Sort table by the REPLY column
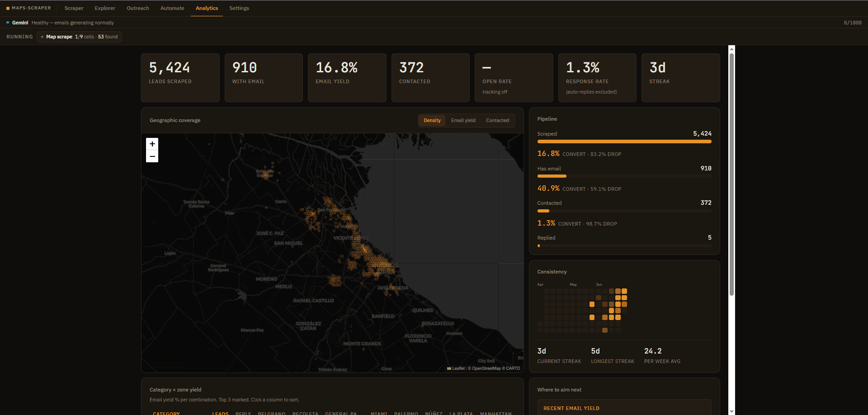 pyautogui.click(x=243, y=413)
